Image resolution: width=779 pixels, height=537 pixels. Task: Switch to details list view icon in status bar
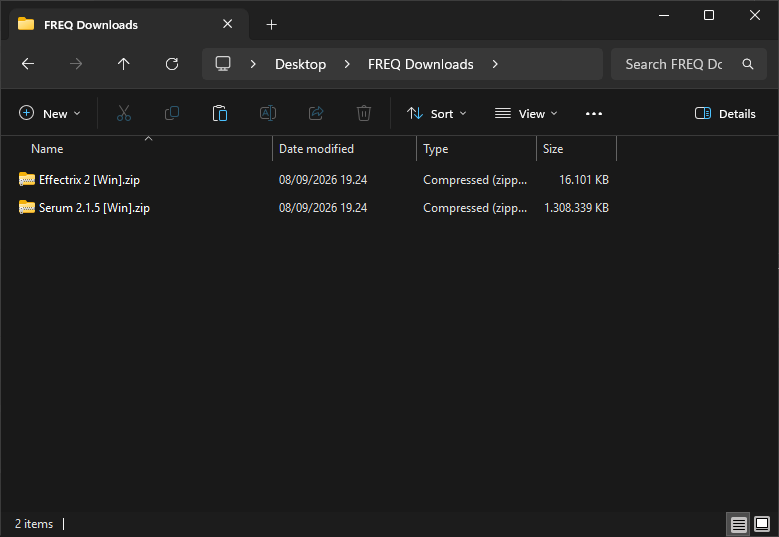pyautogui.click(x=738, y=524)
